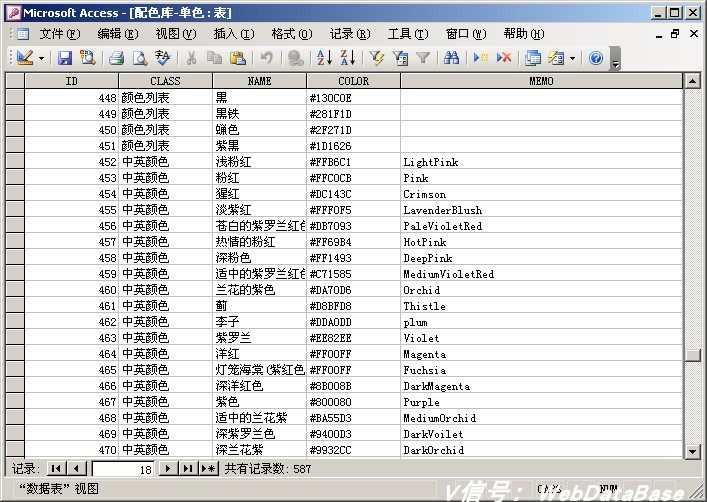Click the File Search toolbar icon
The image size is (707, 502).
pos(87,58)
